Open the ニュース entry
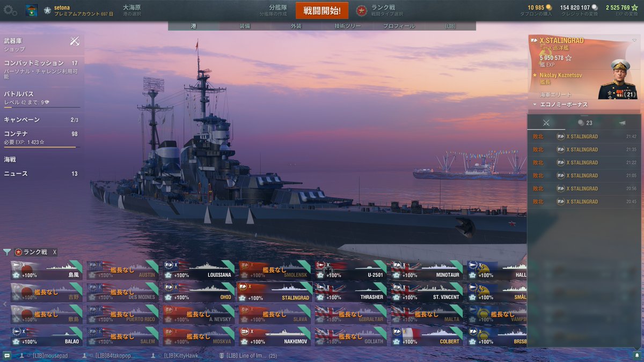This screenshot has height=362, width=644. 42,173
